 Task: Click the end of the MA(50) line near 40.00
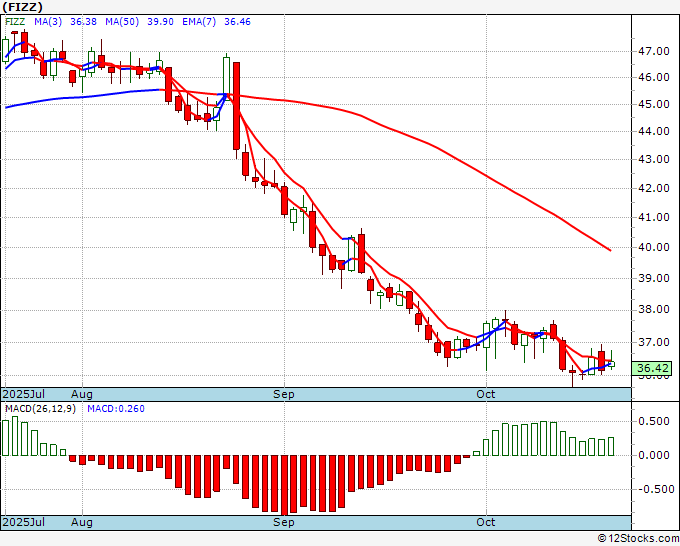(x=610, y=250)
